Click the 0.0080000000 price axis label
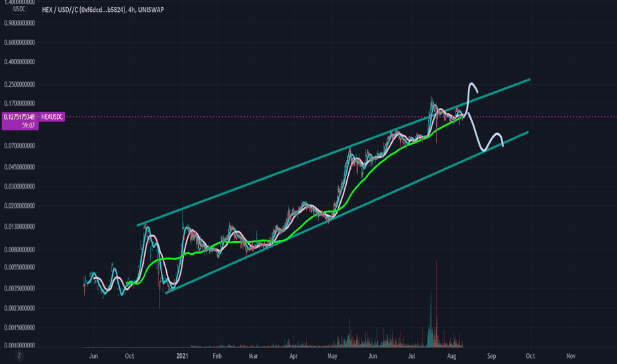The height and width of the screenshot is (364, 617). pyautogui.click(x=19, y=249)
